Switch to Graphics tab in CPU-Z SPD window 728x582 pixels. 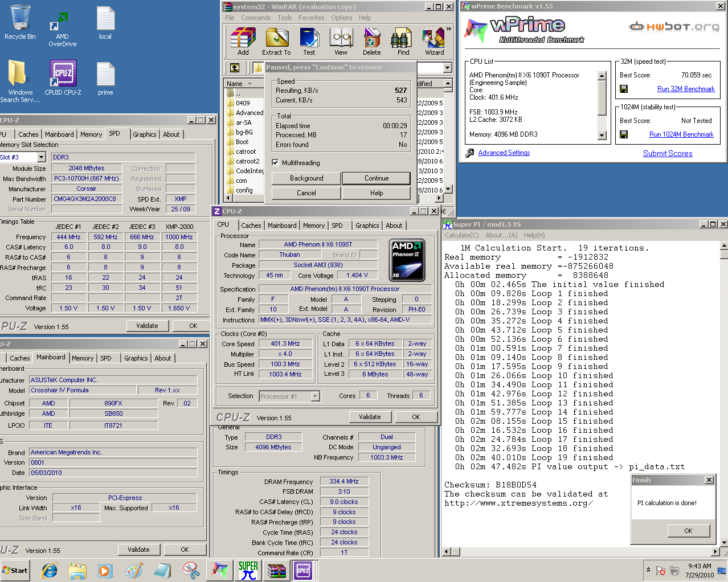(144, 134)
